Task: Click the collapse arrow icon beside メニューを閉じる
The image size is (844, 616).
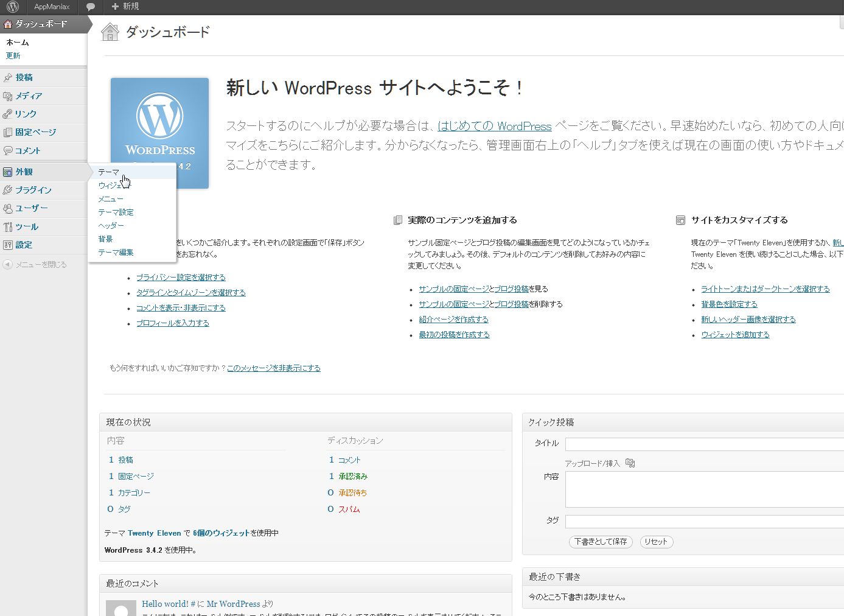Action: point(8,264)
